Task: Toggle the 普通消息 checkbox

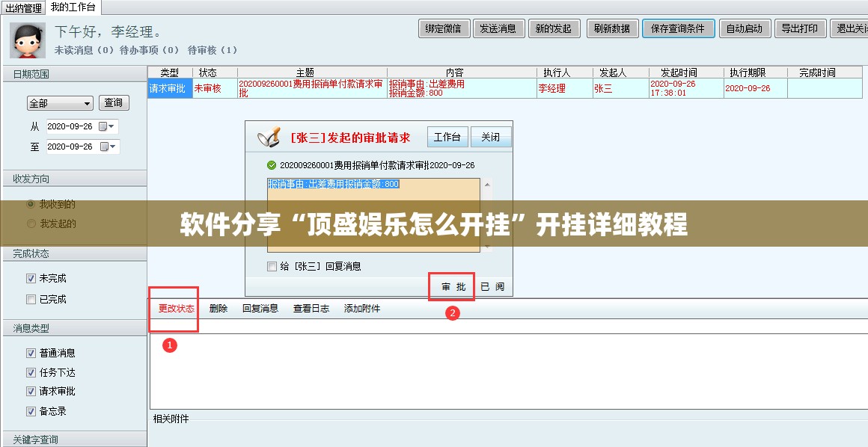Action: pyautogui.click(x=31, y=353)
